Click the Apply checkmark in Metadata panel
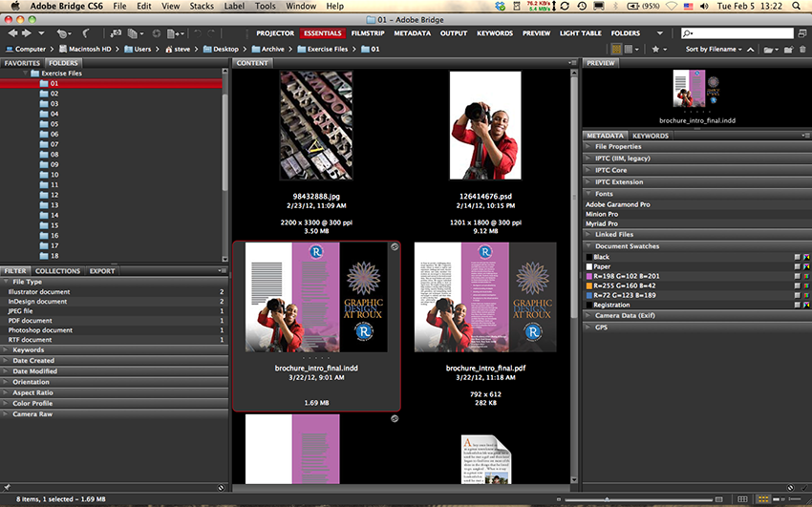 [x=804, y=487]
